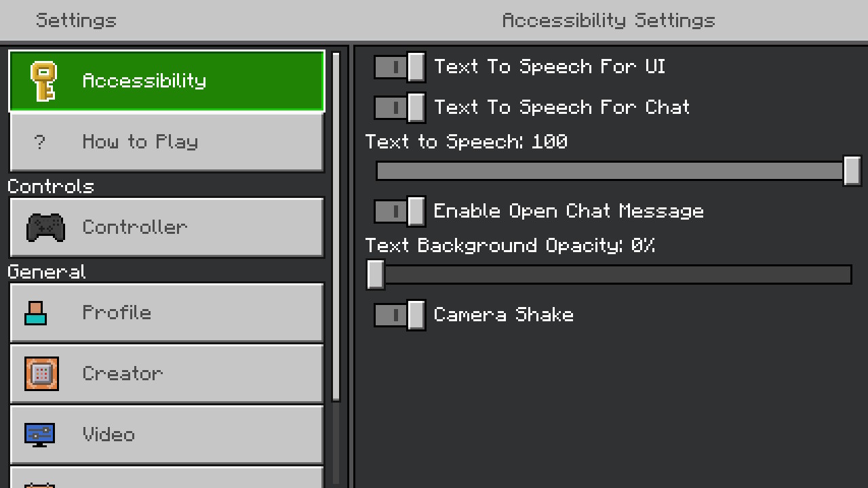Screen dimensions: 868x488
Task: Click the Video monitor icon
Action: [x=39, y=434]
